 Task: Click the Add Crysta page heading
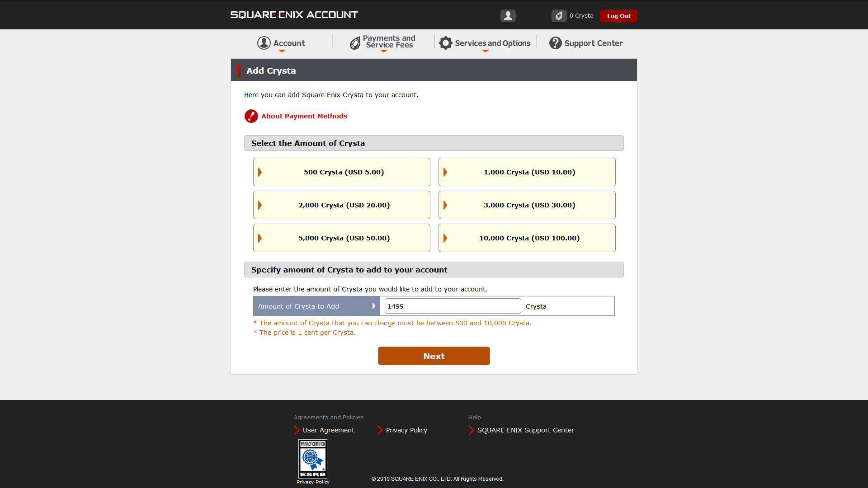pyautogui.click(x=271, y=70)
